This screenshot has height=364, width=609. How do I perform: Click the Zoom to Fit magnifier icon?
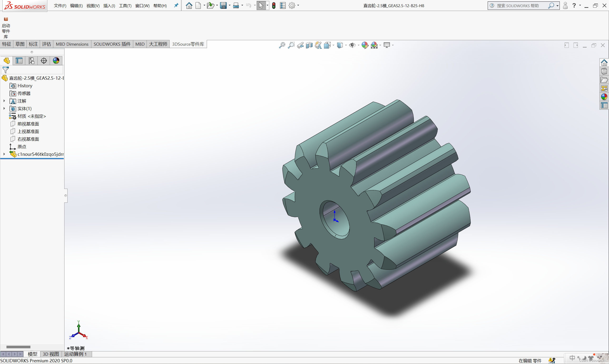(x=282, y=45)
